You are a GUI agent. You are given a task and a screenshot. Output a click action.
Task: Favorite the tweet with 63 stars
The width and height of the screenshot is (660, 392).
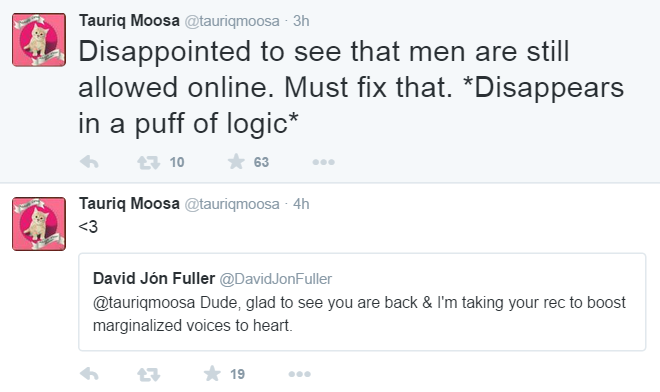(x=236, y=162)
